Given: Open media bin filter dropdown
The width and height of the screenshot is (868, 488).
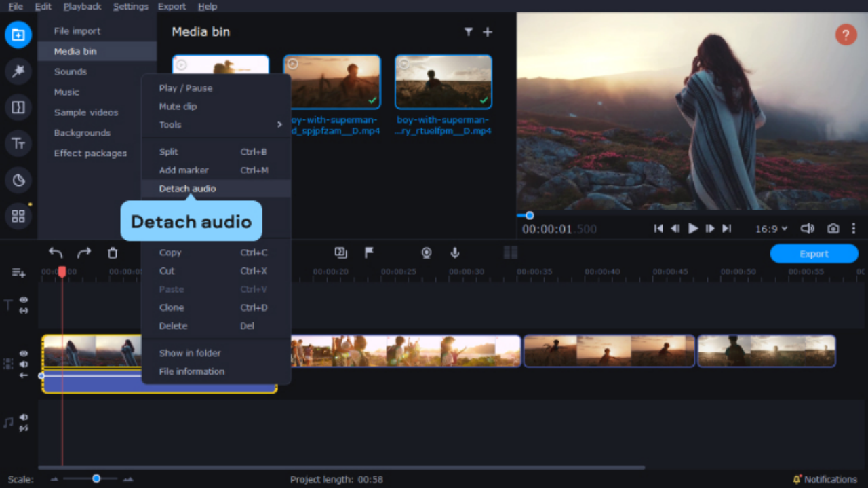Looking at the screenshot, I should (468, 32).
